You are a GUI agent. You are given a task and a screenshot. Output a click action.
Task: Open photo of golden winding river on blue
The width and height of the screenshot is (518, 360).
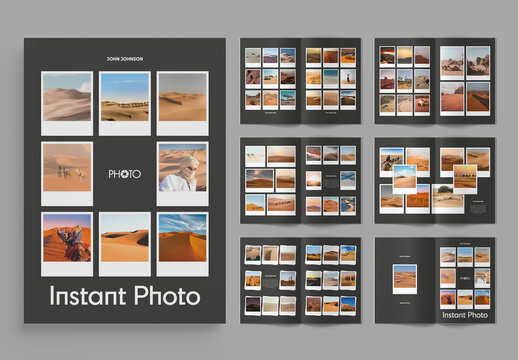[x=348, y=206]
